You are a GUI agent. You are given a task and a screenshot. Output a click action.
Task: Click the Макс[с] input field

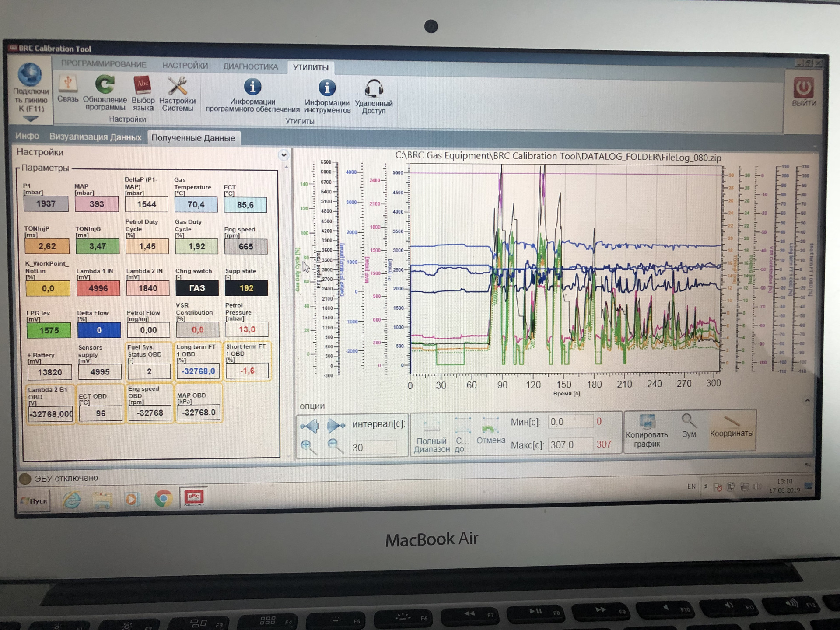tap(570, 445)
